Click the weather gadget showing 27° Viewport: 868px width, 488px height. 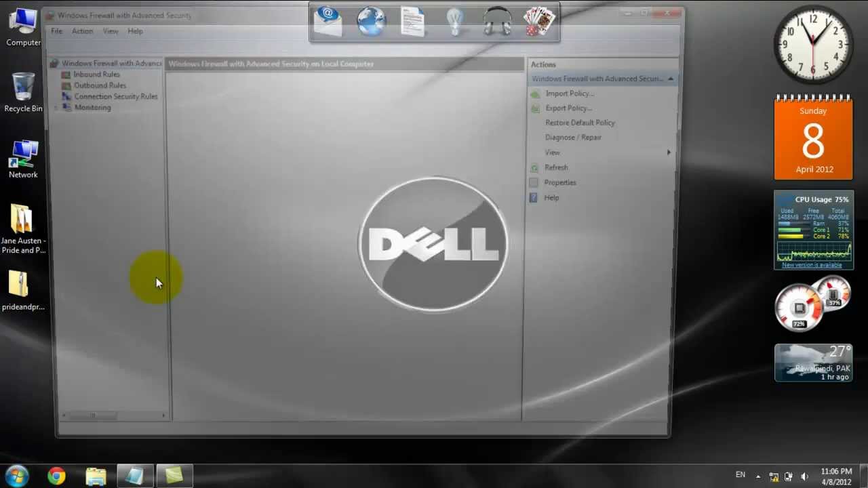click(x=813, y=363)
